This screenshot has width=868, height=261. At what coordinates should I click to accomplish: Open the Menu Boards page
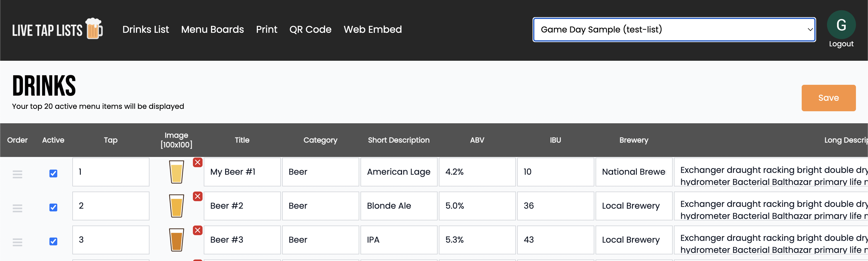(x=212, y=29)
